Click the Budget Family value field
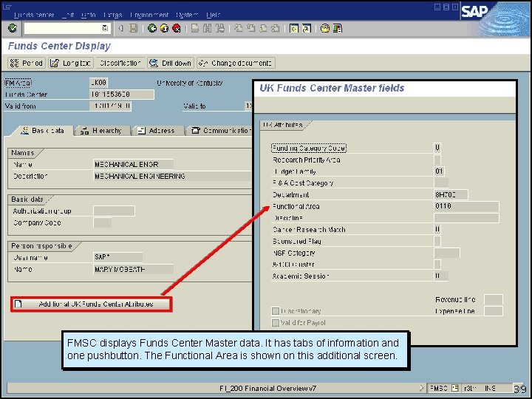The image size is (532, 399). pos(440,171)
